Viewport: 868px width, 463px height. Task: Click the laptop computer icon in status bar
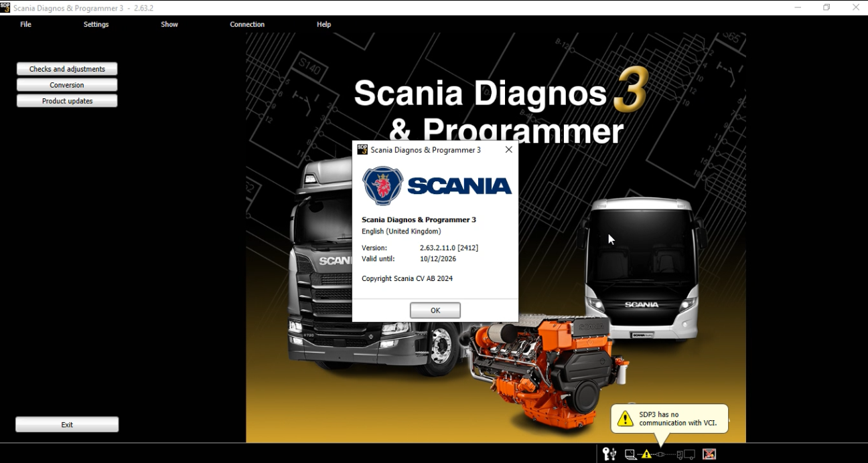pyautogui.click(x=631, y=454)
